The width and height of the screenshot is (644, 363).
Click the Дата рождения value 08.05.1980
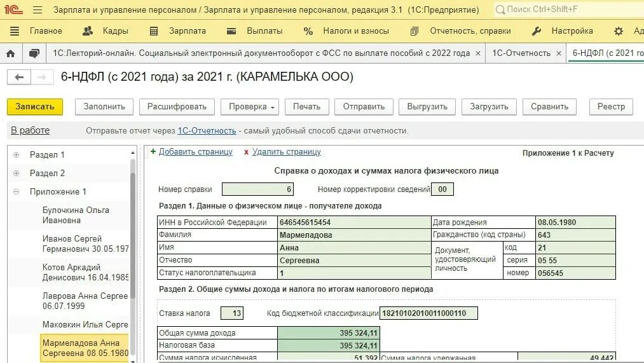tap(575, 222)
